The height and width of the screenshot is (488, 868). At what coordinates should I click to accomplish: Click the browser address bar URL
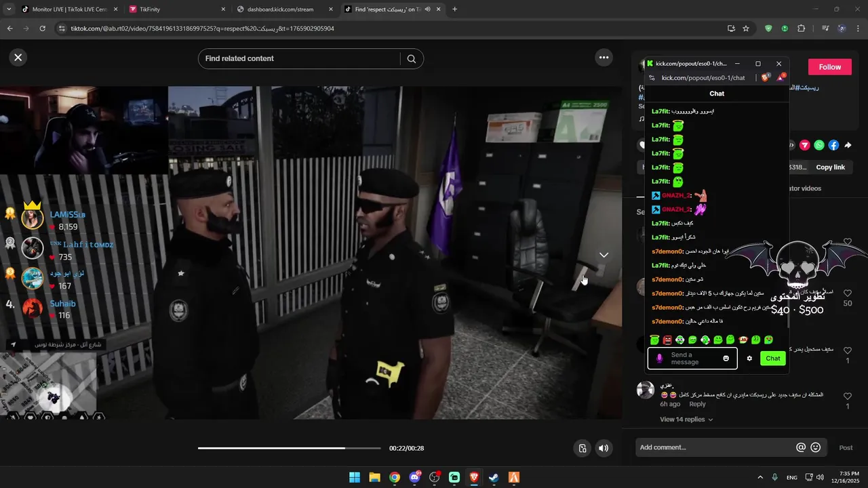point(202,28)
